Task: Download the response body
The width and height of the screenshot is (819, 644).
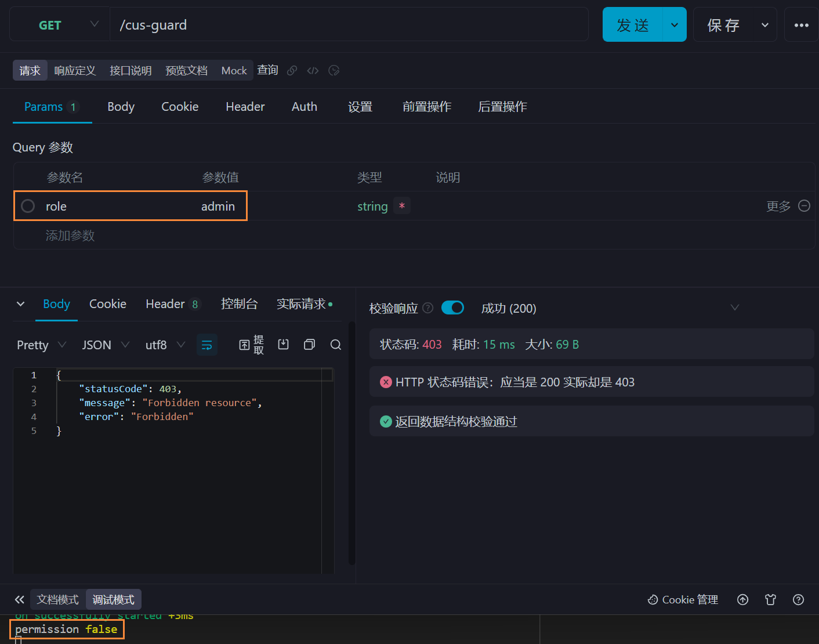Action: 283,345
